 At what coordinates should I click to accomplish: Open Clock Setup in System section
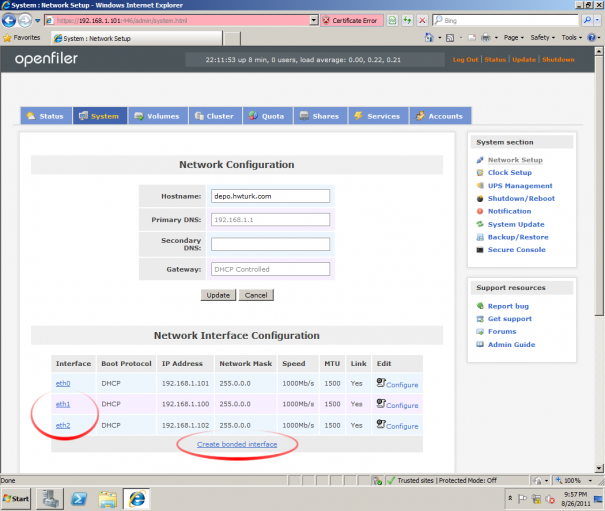click(x=509, y=173)
